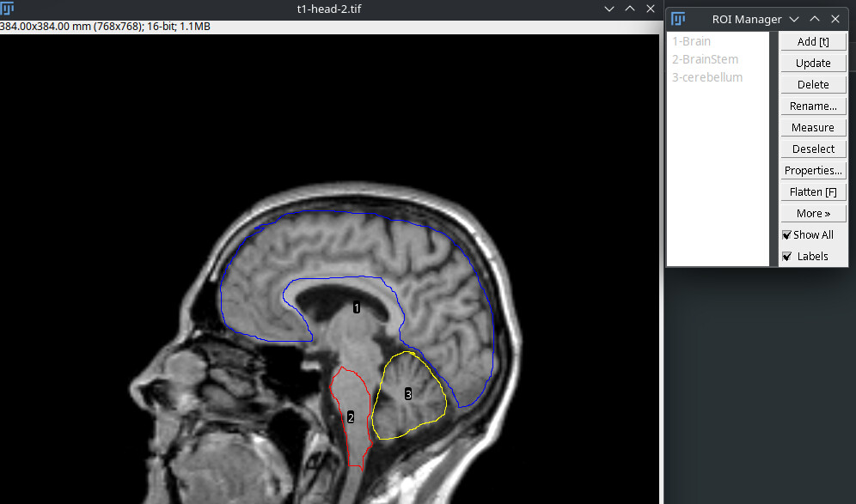Rename the selected ROI
Viewport: 856px width, 504px height.
point(812,106)
